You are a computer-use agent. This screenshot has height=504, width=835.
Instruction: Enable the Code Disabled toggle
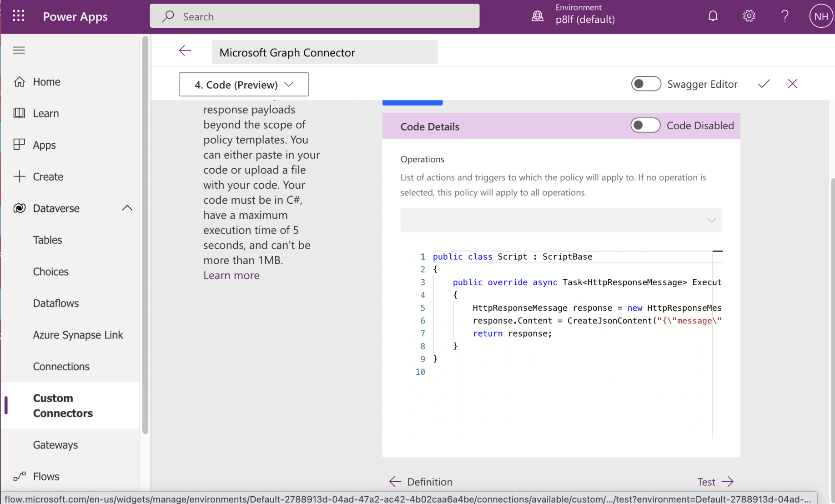[645, 126]
